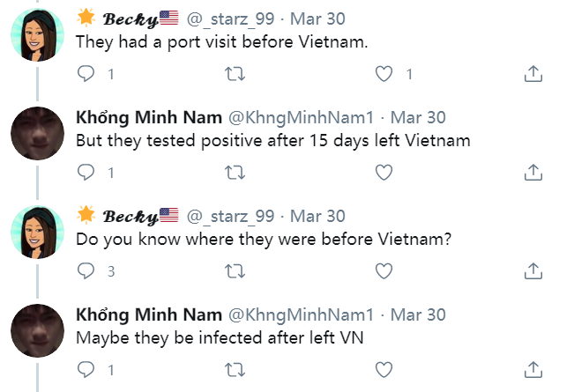
Task: Reply to "tested positive after 15 days" tweet
Action: (x=86, y=173)
